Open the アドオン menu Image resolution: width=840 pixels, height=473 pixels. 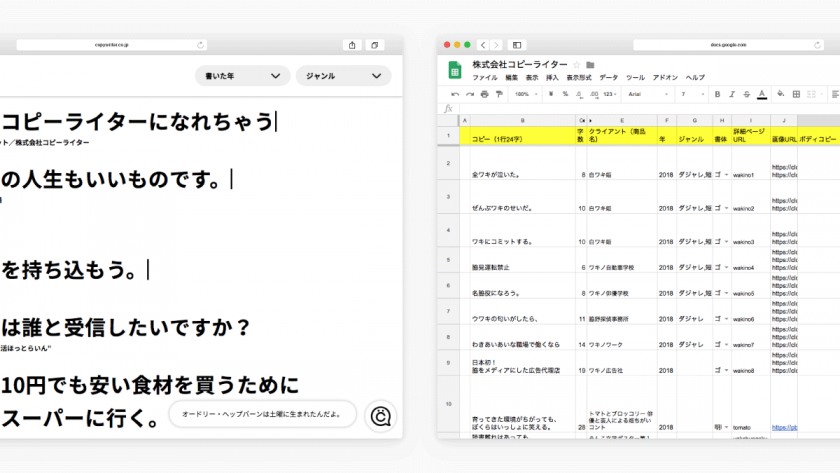tap(665, 78)
